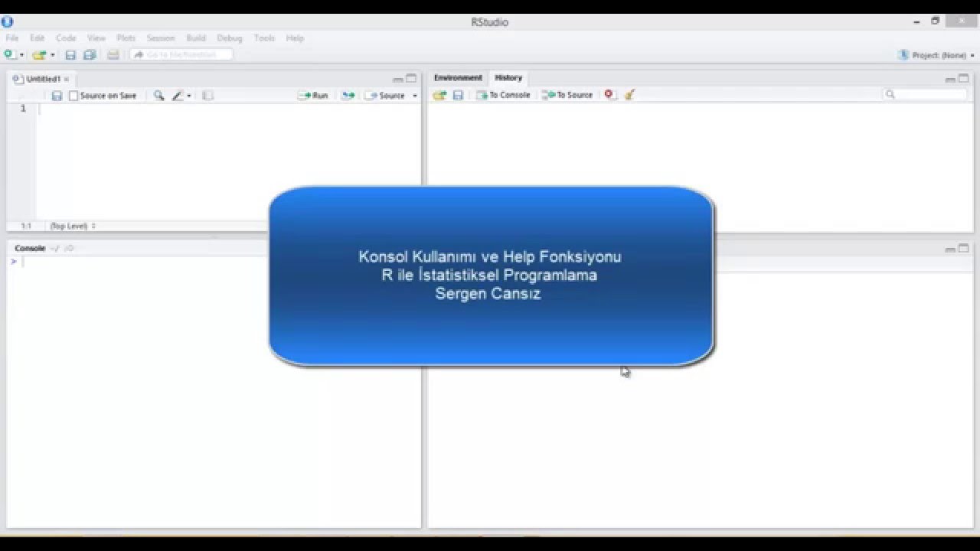Image resolution: width=980 pixels, height=551 pixels.
Task: Click the code tools wand icon
Action: click(178, 96)
